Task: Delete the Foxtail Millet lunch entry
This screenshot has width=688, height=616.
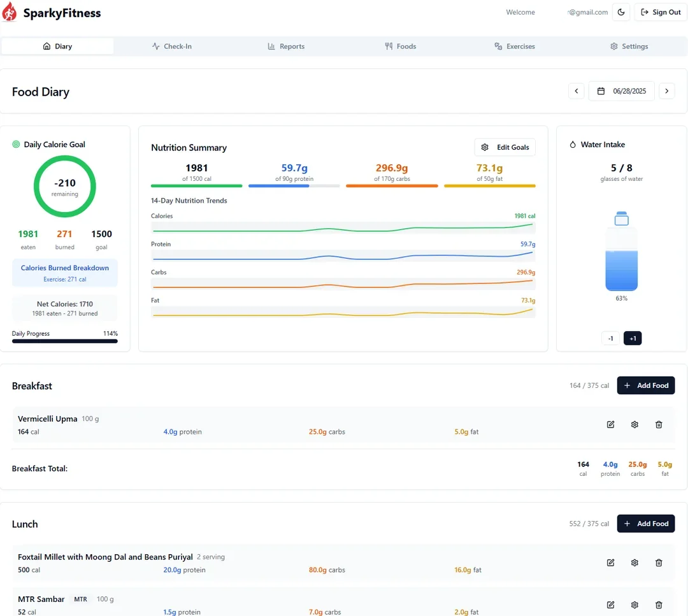Action: click(x=659, y=562)
